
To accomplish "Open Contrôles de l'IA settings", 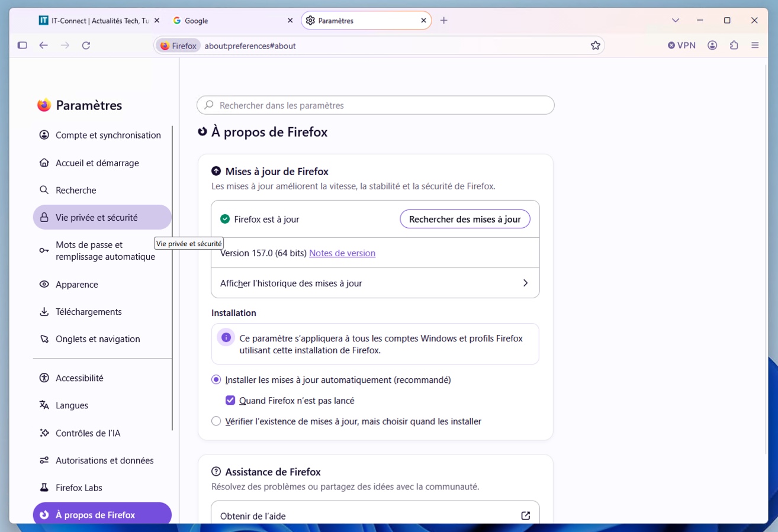I will pos(102,433).
